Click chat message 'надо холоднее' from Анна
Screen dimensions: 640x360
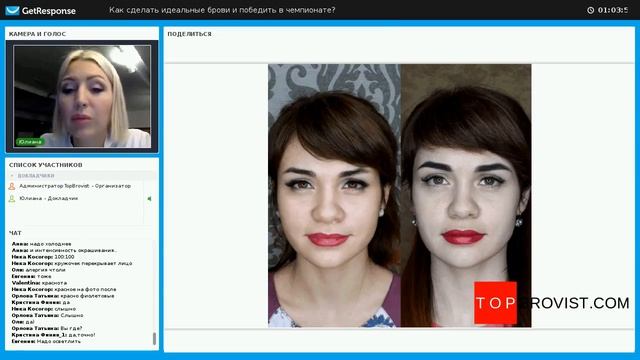point(41,244)
